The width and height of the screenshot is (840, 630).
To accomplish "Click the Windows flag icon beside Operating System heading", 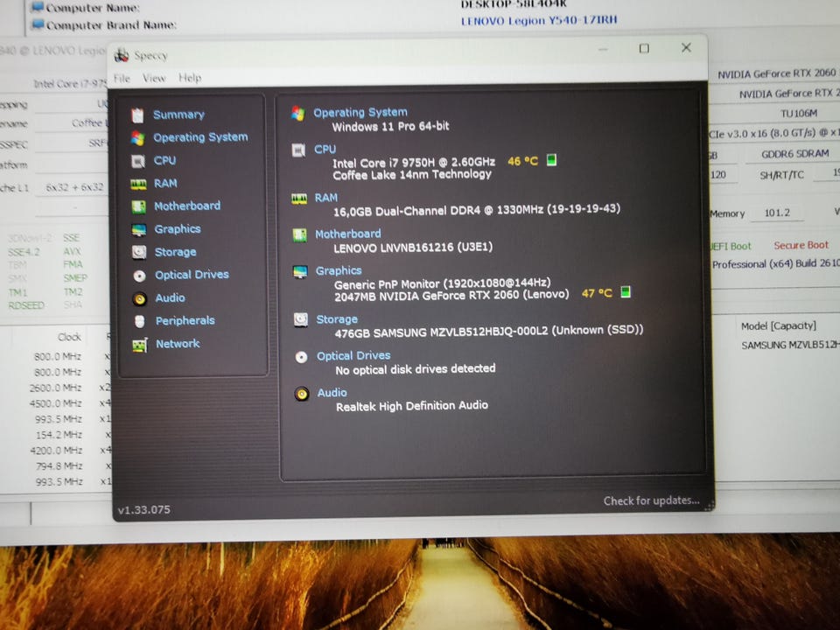I will coord(298,113).
